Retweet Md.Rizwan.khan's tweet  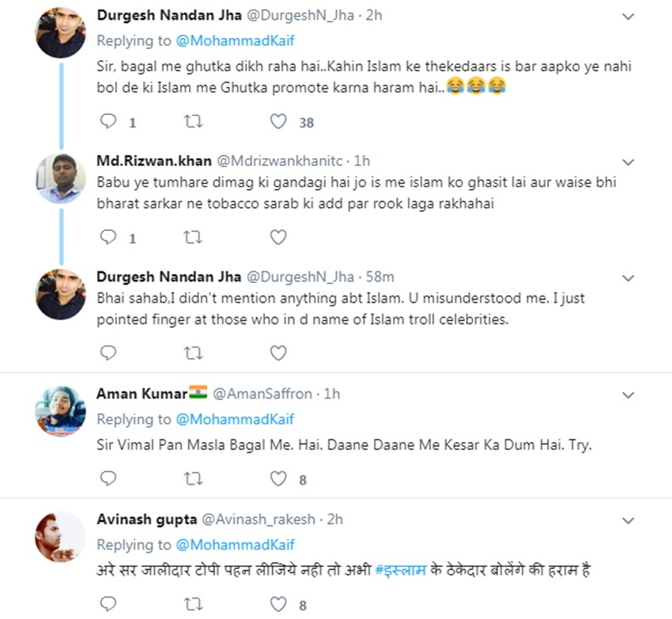pos(193,237)
